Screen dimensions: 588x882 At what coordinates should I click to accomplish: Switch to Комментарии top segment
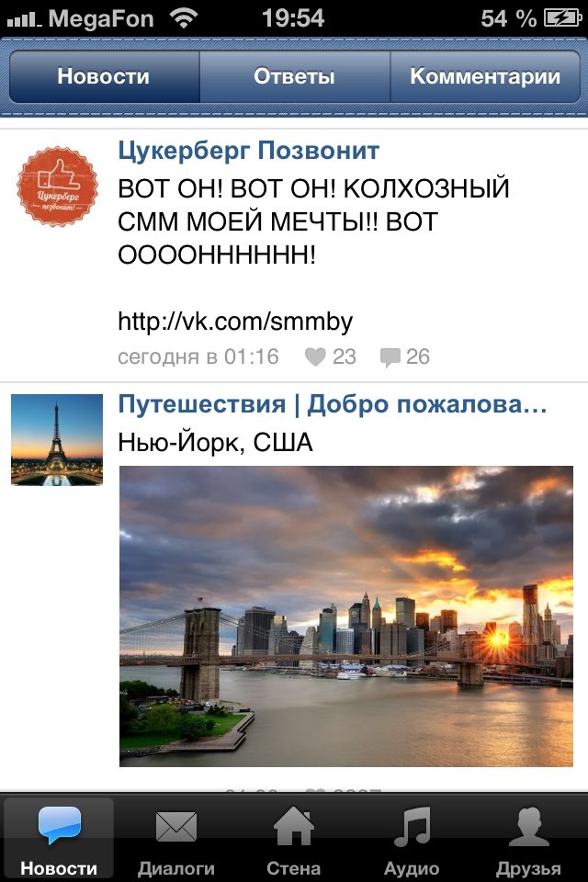(x=485, y=76)
